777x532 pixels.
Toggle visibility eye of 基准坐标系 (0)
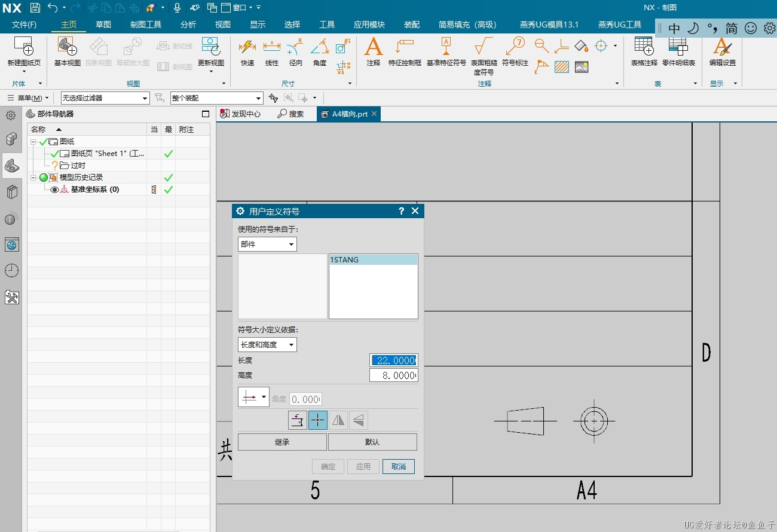(x=54, y=189)
